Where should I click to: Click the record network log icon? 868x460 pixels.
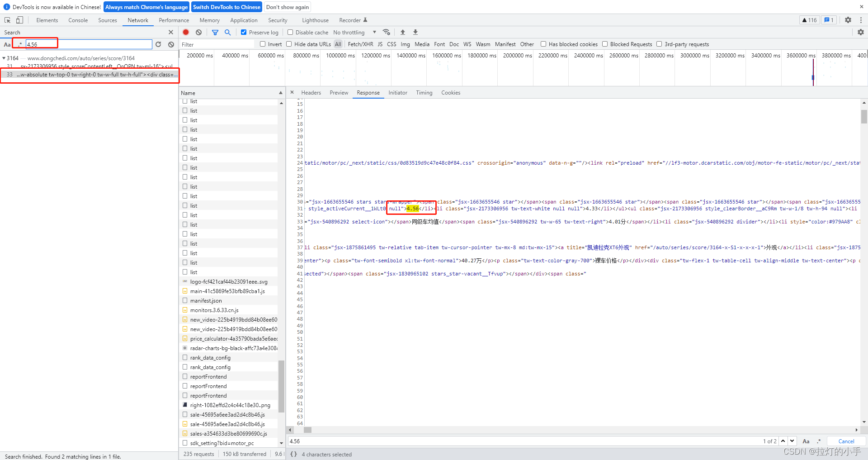(x=186, y=32)
